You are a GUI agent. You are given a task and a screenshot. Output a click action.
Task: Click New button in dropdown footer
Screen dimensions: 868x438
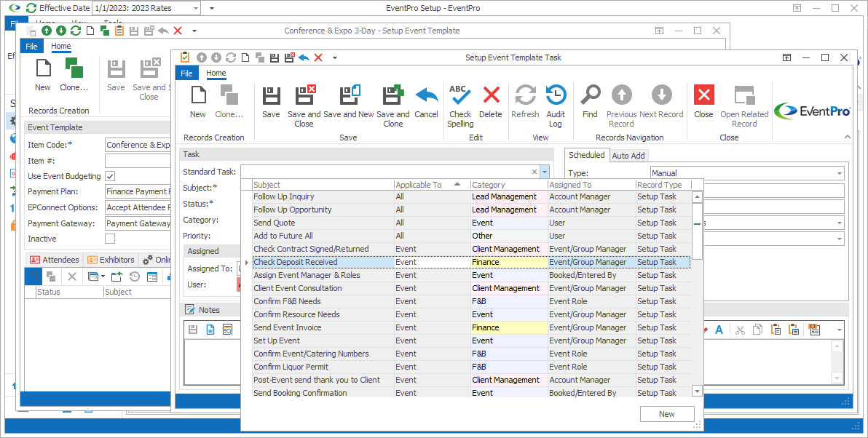click(x=667, y=414)
